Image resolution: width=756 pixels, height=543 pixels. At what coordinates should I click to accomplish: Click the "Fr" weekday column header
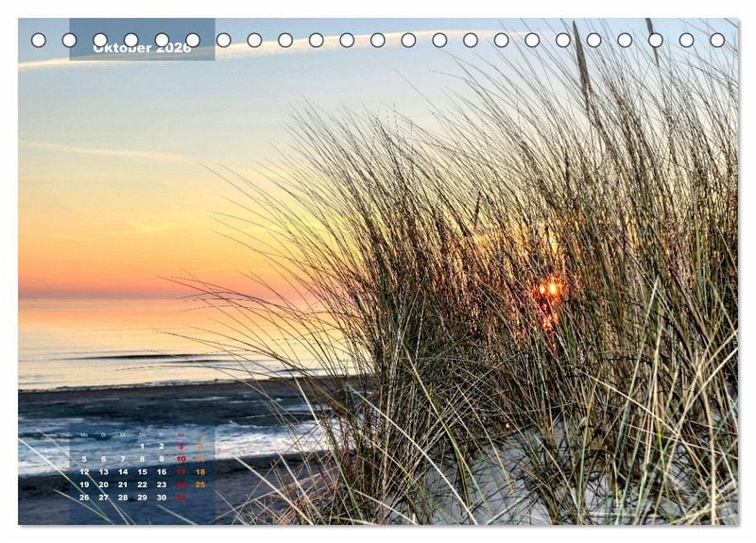(162, 434)
